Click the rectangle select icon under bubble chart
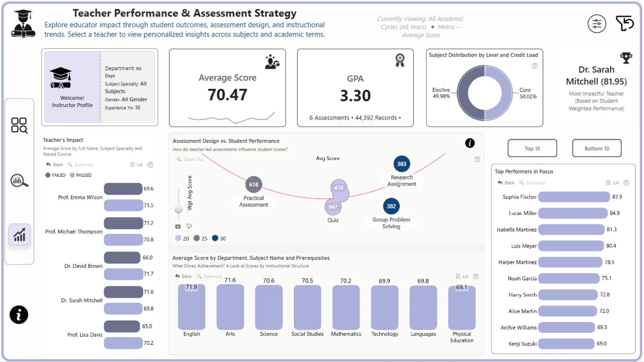The image size is (644, 362). (178, 227)
